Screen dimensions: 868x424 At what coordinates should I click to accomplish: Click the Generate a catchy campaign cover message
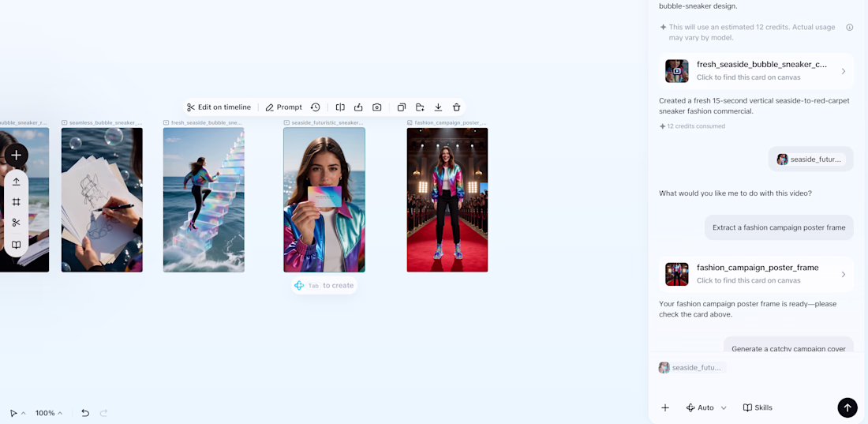(788, 348)
